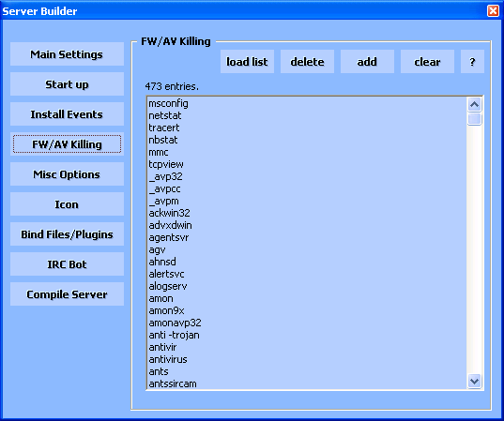Click the delete button above the list
The width and height of the screenshot is (504, 421).
click(x=307, y=61)
